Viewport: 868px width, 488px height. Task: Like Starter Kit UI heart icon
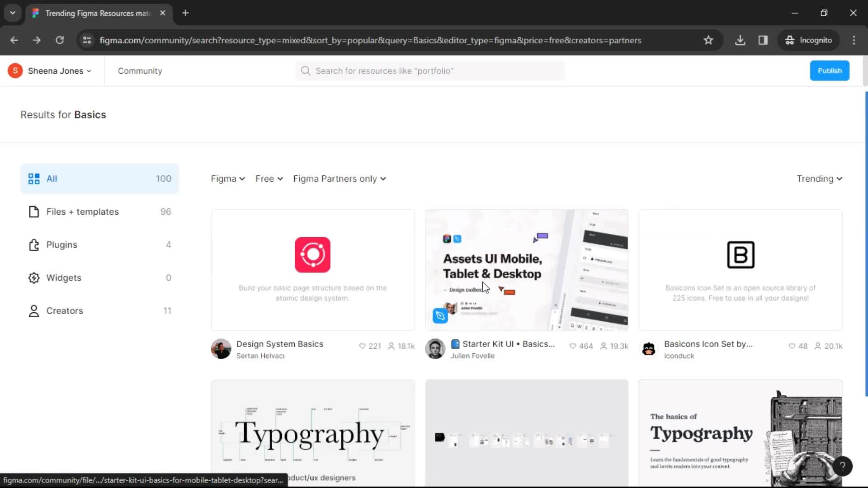(x=573, y=346)
